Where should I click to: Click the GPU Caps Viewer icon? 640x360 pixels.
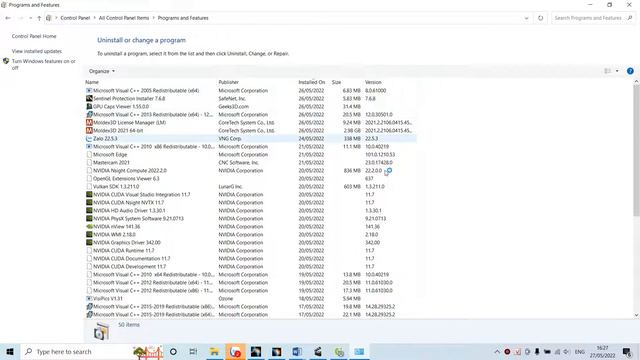point(89,107)
